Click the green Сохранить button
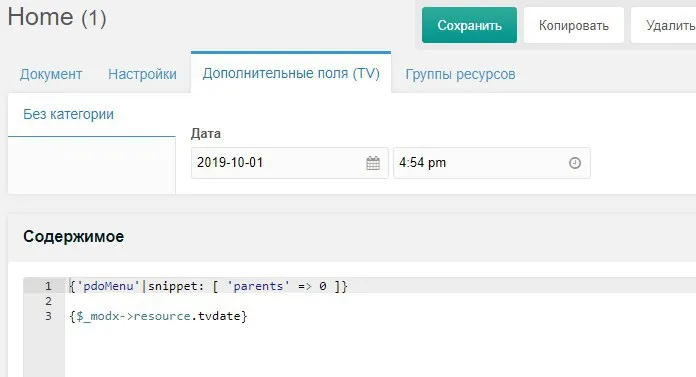Image resolution: width=696 pixels, height=377 pixels. [469, 25]
